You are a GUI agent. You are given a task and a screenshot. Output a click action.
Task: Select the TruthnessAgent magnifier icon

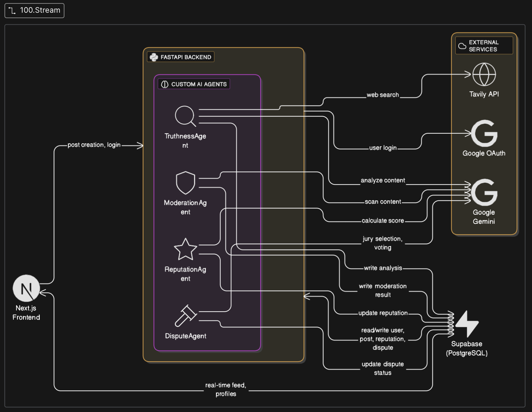pyautogui.click(x=185, y=116)
